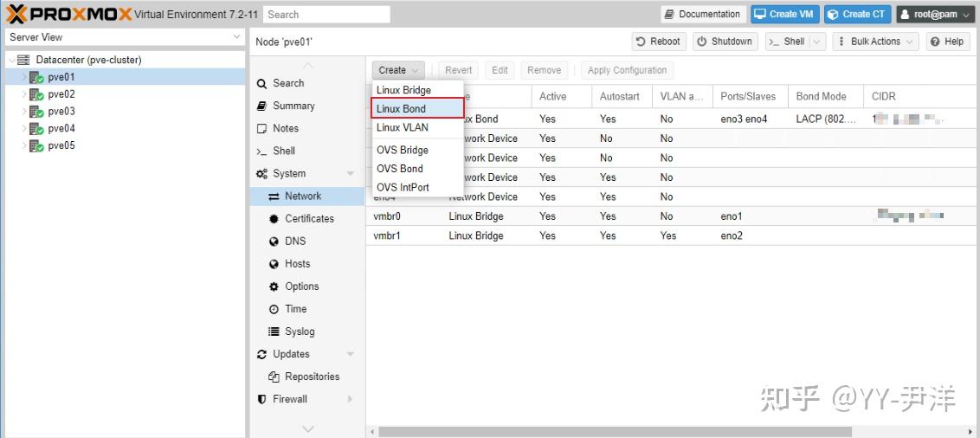The width and height of the screenshot is (980, 438).
Task: Select the vmbr0 row
Action: pyautogui.click(x=673, y=216)
